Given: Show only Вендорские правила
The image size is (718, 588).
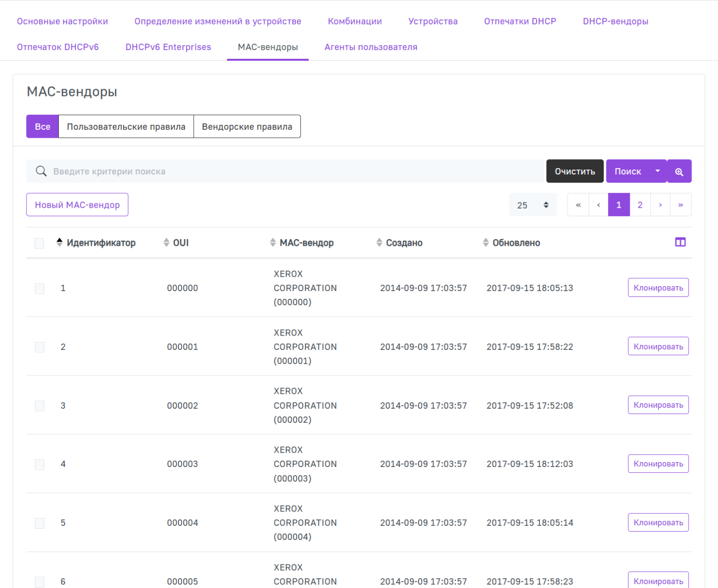Looking at the screenshot, I should click(x=247, y=126).
